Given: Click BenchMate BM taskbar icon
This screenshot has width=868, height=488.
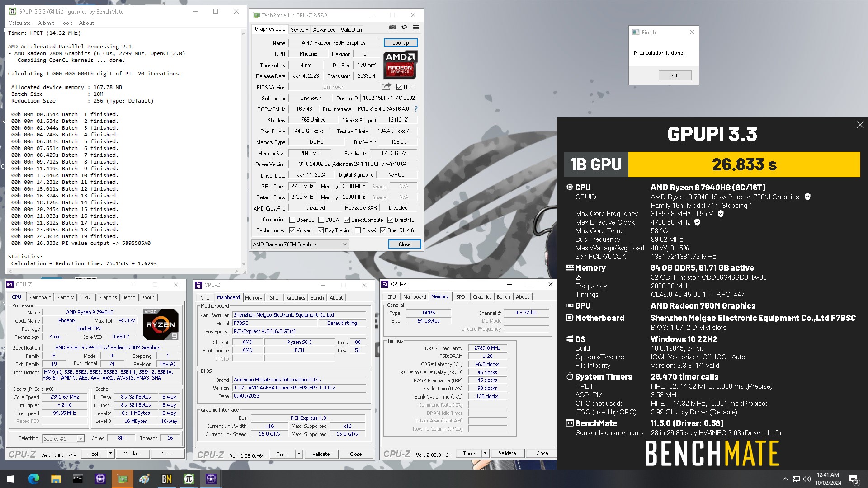Looking at the screenshot, I should 166,479.
